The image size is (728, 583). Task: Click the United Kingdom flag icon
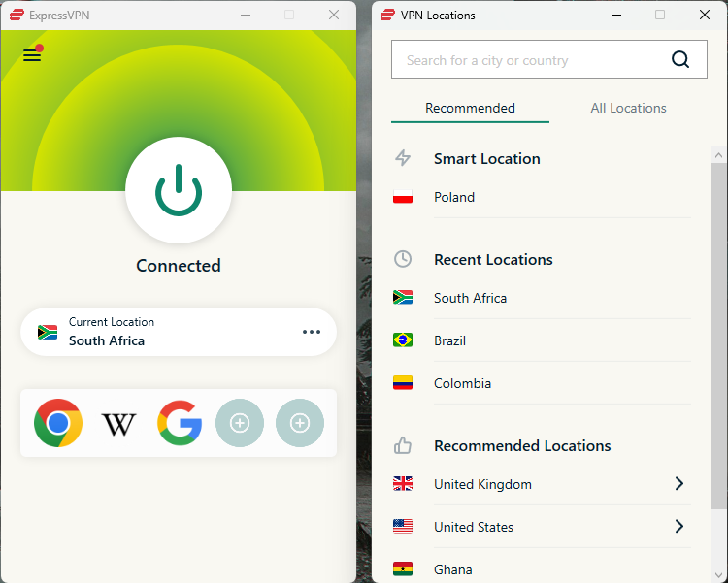point(403,484)
